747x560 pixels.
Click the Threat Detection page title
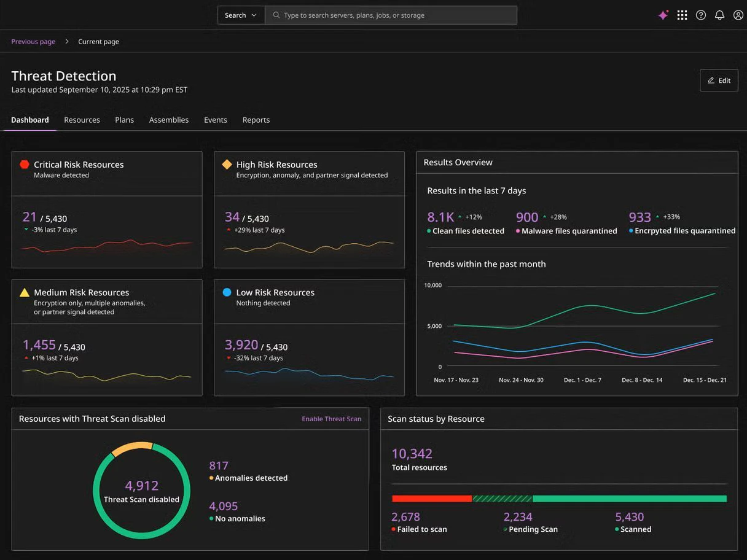(64, 76)
